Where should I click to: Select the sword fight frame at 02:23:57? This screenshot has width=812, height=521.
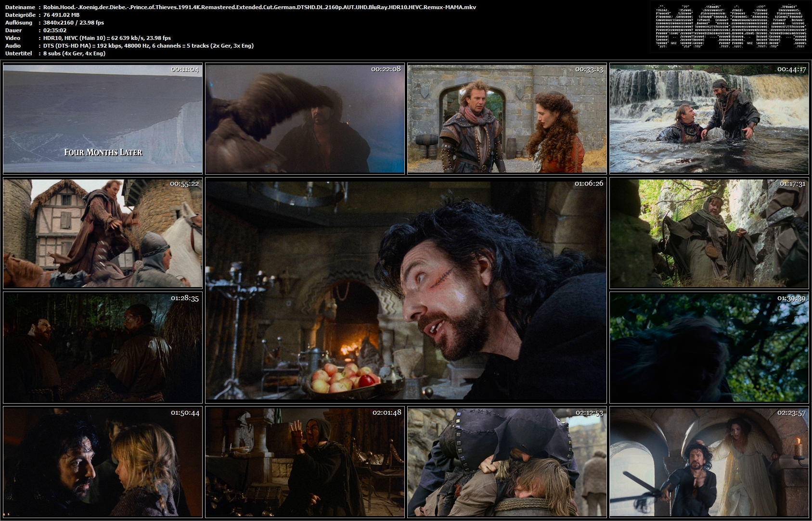point(709,462)
